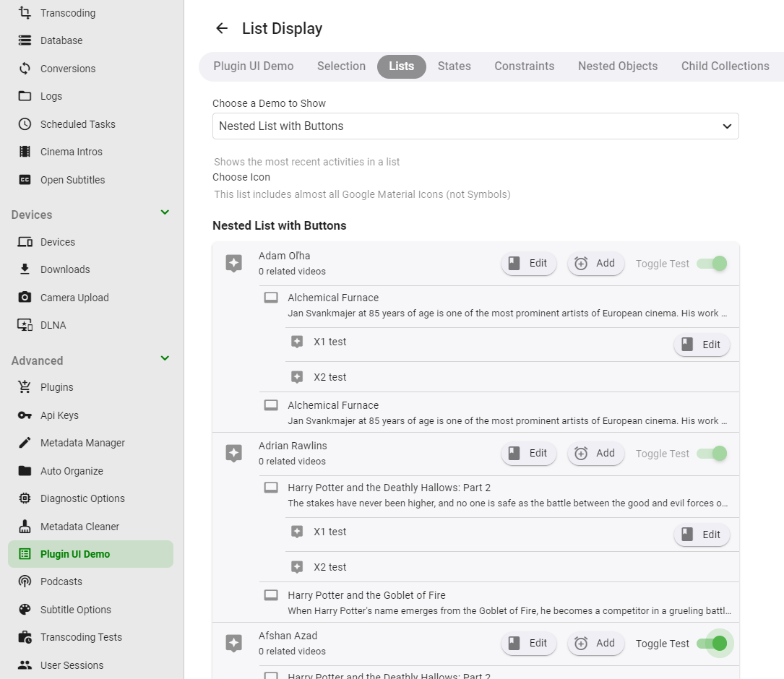Screen dimensions: 784x679
Task: Turn off Afshan Azad Toggle Test switch
Action: [712, 644]
